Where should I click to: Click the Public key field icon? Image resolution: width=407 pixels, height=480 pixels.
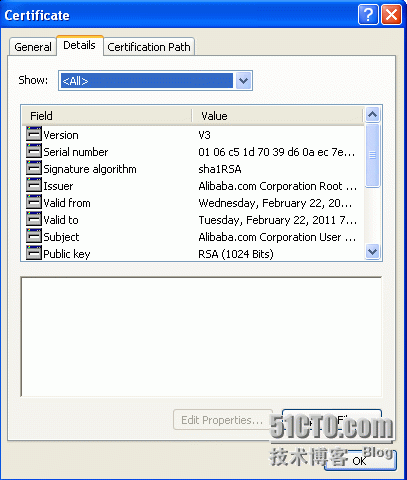click(34, 253)
